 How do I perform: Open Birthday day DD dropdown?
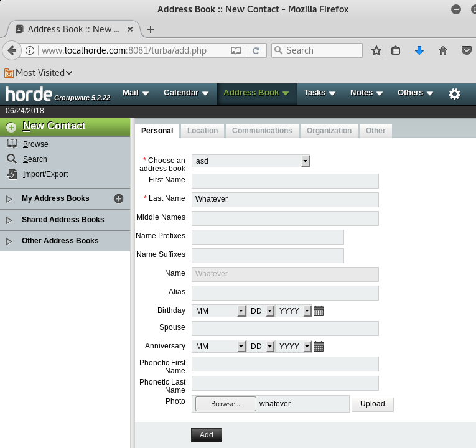tap(261, 311)
